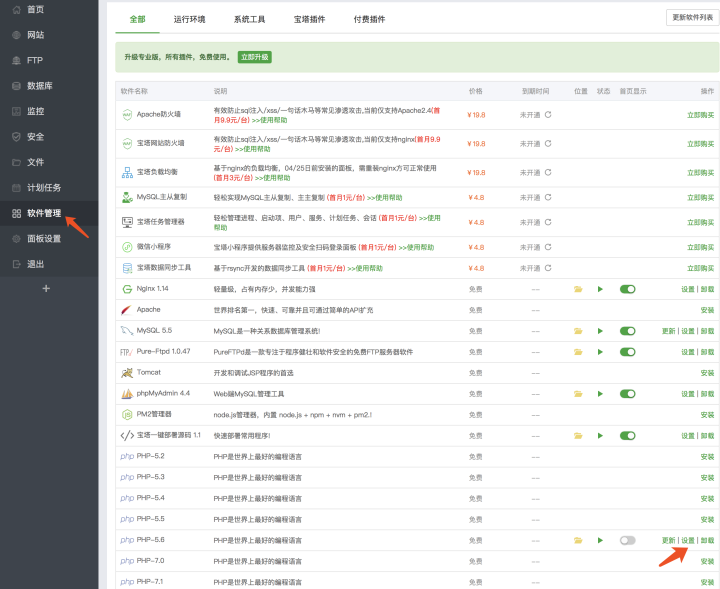This screenshot has height=589, width=720.
Task: Click 设置 for phpMyAdmin 4.4
Action: (687, 394)
